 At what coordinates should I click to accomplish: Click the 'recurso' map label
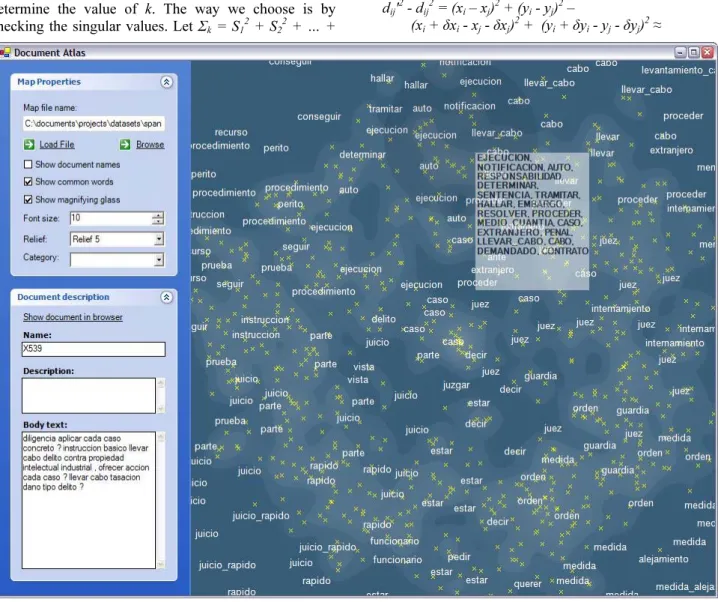[231, 133]
